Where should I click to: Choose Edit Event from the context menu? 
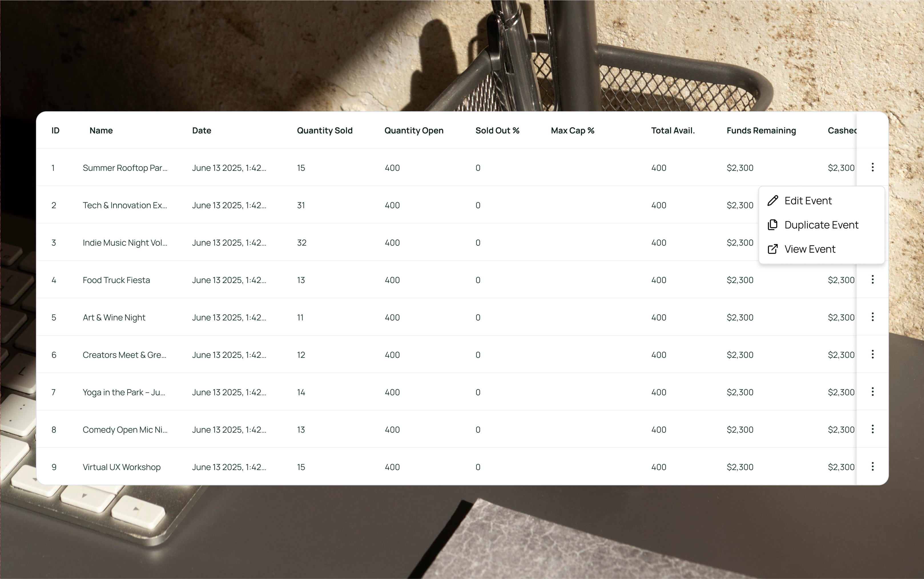click(821, 201)
